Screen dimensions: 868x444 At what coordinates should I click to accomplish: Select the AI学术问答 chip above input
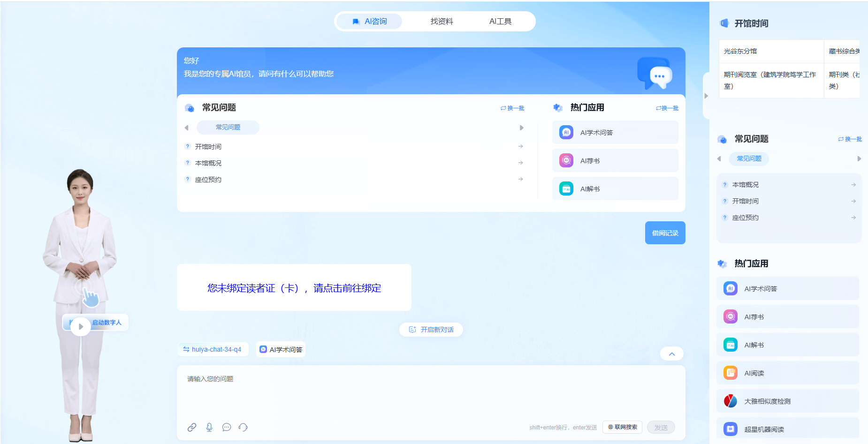click(x=281, y=350)
